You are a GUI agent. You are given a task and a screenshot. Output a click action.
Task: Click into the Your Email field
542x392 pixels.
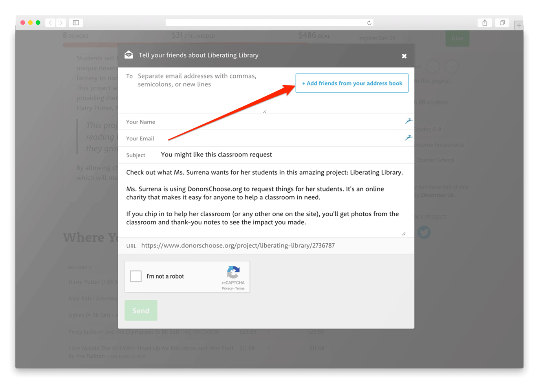coord(266,138)
